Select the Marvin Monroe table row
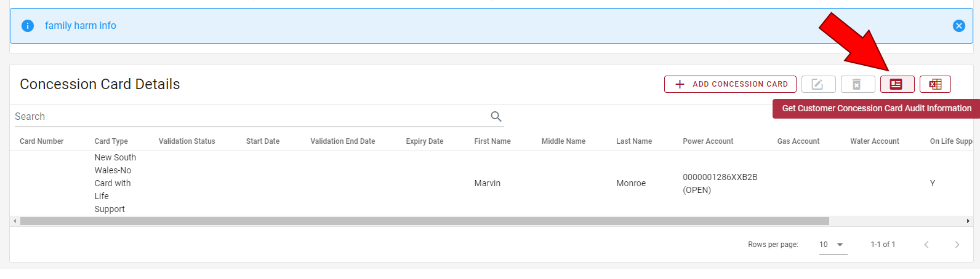Screen dimensions: 980x279 [487, 183]
